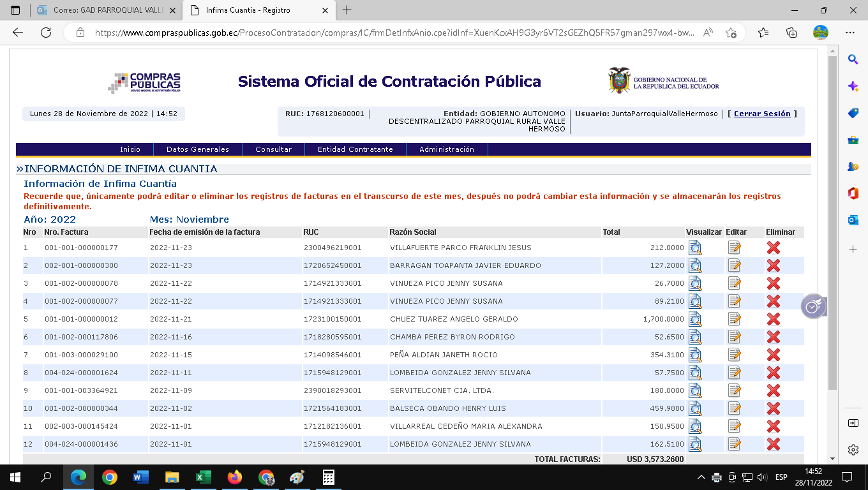The height and width of the screenshot is (490, 868).
Task: Click the Cerrar Sesión link
Action: coord(762,114)
